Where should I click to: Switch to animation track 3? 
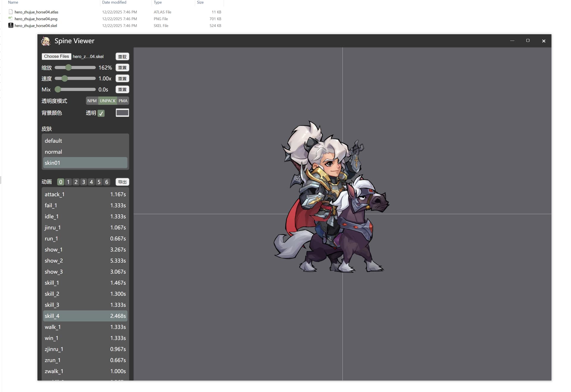(84, 182)
